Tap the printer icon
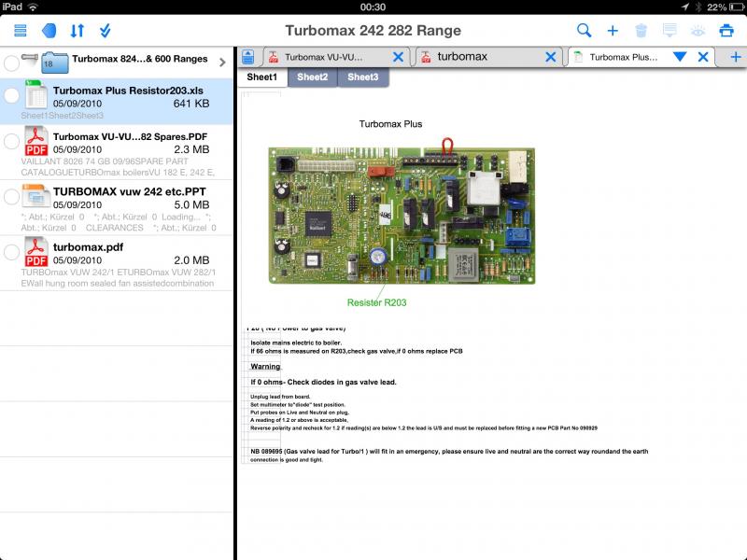Viewport: 747px width, 560px height. pos(726,31)
